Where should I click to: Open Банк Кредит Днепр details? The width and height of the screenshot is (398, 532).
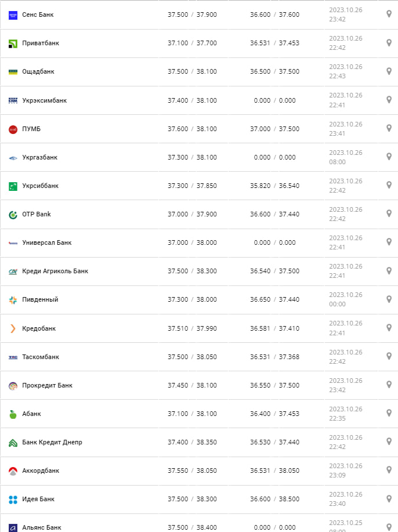52,442
